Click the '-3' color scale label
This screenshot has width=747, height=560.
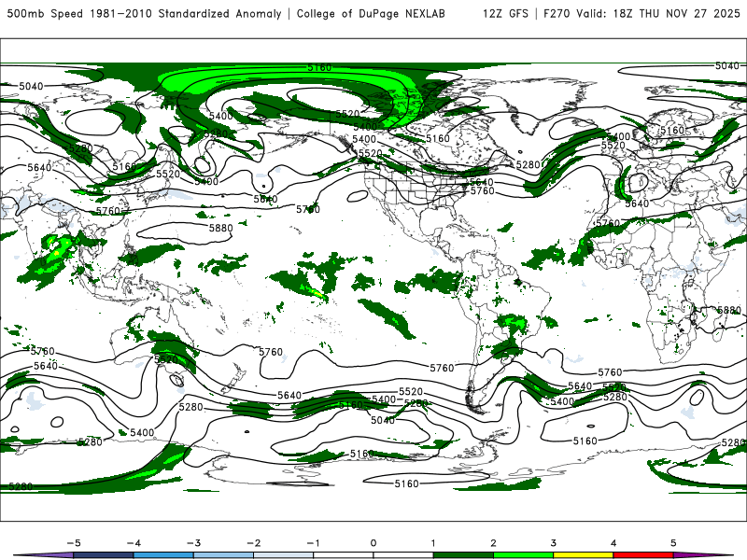point(193,543)
